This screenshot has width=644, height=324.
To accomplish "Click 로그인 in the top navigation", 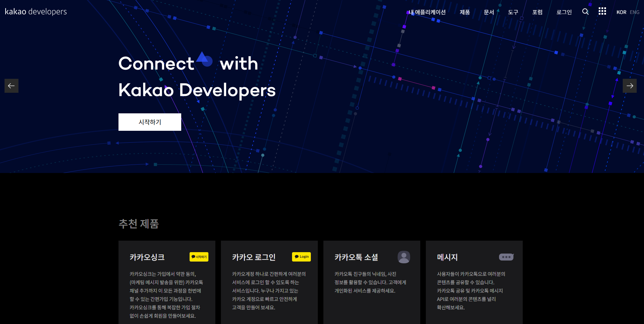I will (564, 12).
